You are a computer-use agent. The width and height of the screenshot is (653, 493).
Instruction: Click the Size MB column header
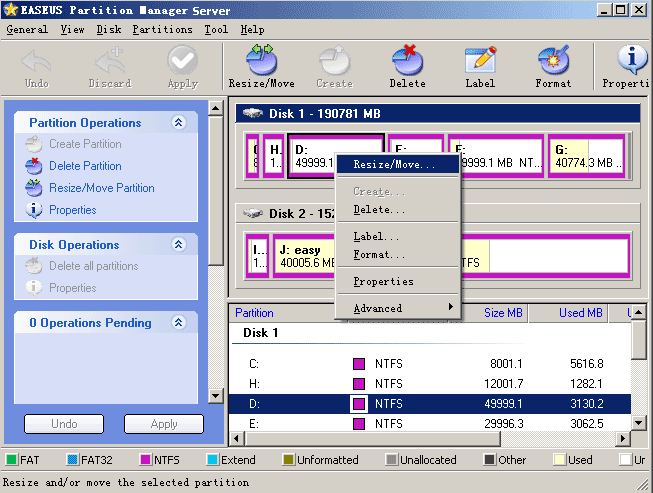(503, 313)
